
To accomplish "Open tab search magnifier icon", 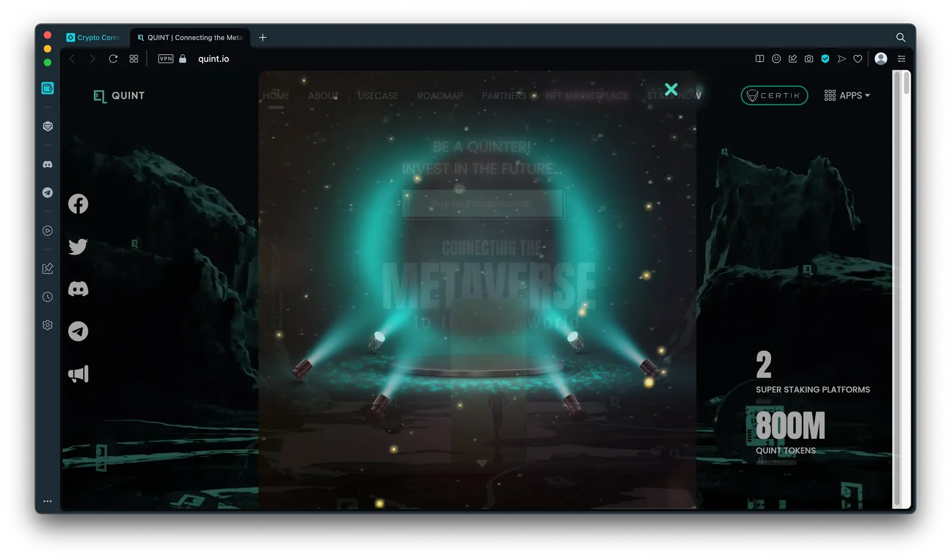I will pyautogui.click(x=900, y=37).
